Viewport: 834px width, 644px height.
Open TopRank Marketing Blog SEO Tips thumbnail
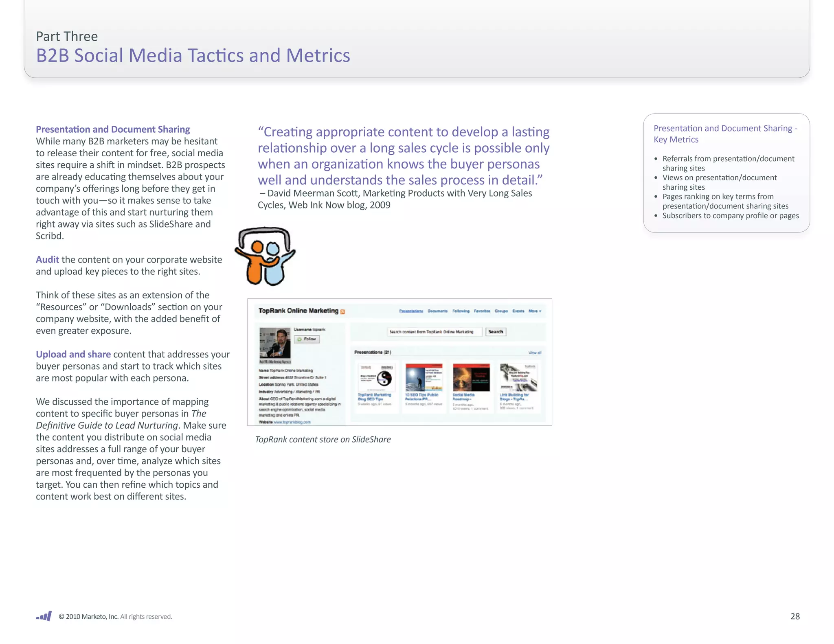[x=376, y=377]
